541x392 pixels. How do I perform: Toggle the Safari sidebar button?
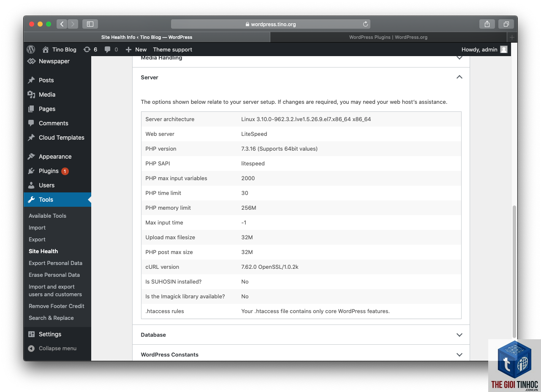[x=90, y=24]
